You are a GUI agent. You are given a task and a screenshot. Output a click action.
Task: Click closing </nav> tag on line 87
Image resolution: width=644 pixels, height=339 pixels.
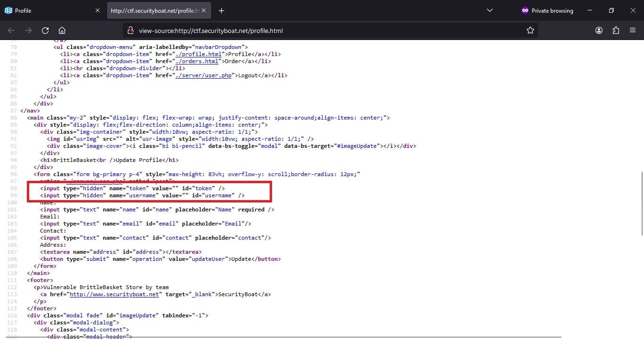point(30,111)
